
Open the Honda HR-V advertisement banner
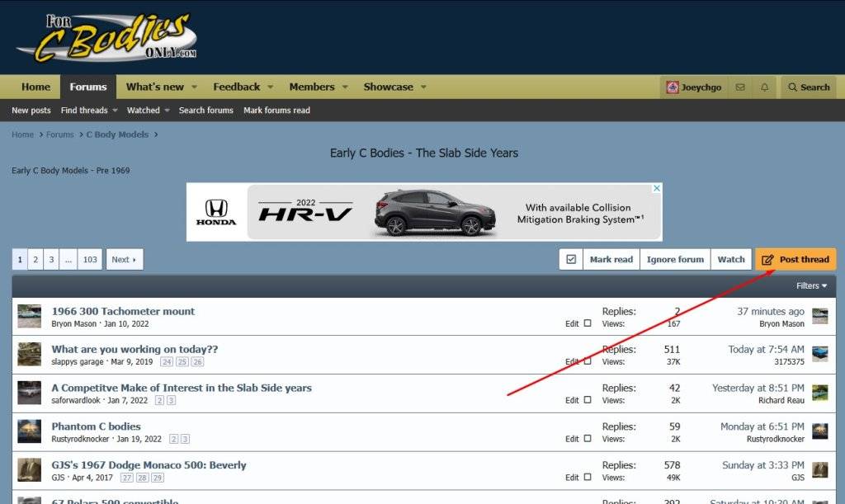click(424, 212)
